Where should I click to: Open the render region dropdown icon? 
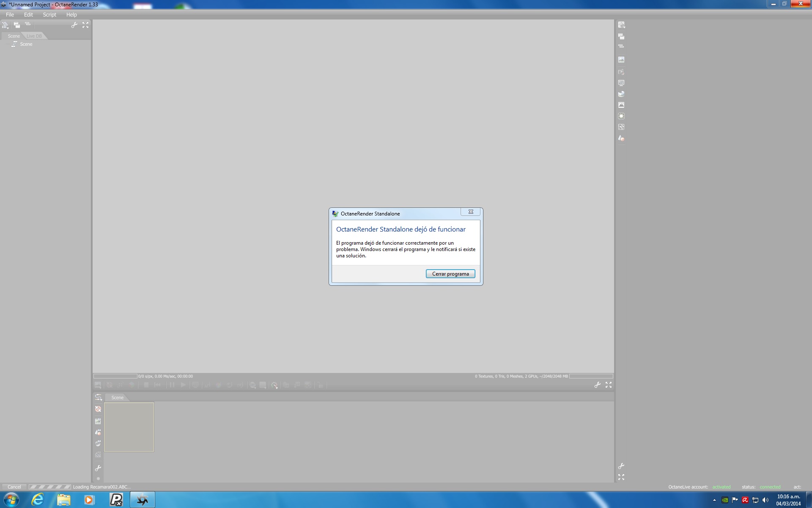click(x=263, y=385)
